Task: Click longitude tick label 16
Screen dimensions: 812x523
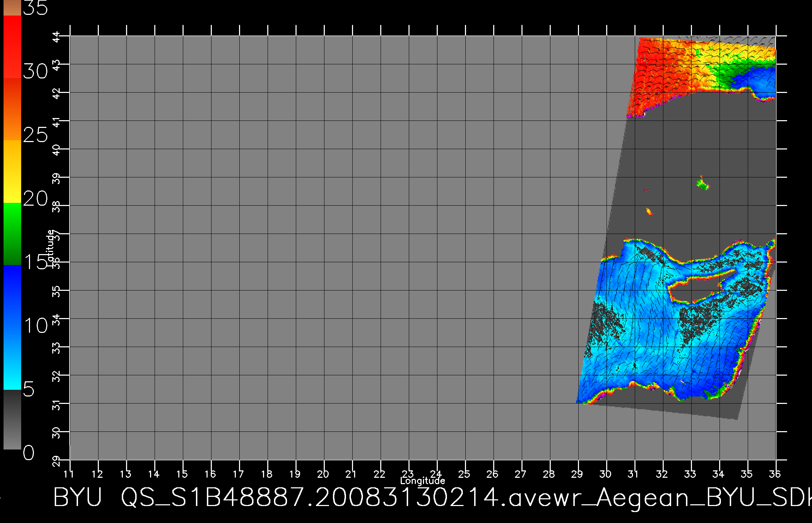Action: point(210,474)
